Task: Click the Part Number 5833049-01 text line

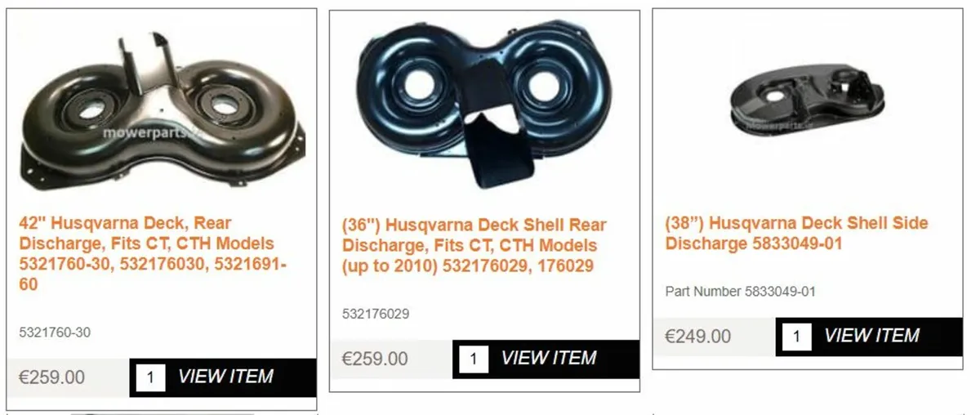Action: coord(741,291)
